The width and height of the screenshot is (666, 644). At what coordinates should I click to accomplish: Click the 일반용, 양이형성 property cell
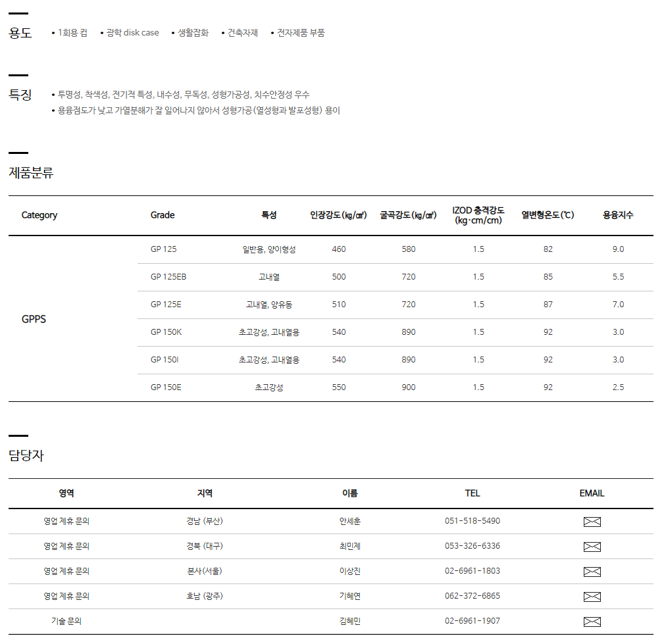click(x=269, y=249)
